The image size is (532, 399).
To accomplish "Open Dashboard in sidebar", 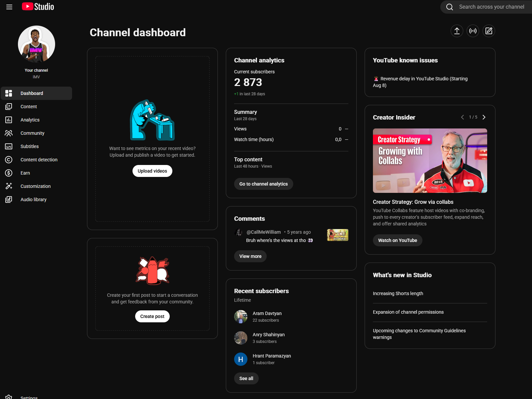I will (37, 93).
